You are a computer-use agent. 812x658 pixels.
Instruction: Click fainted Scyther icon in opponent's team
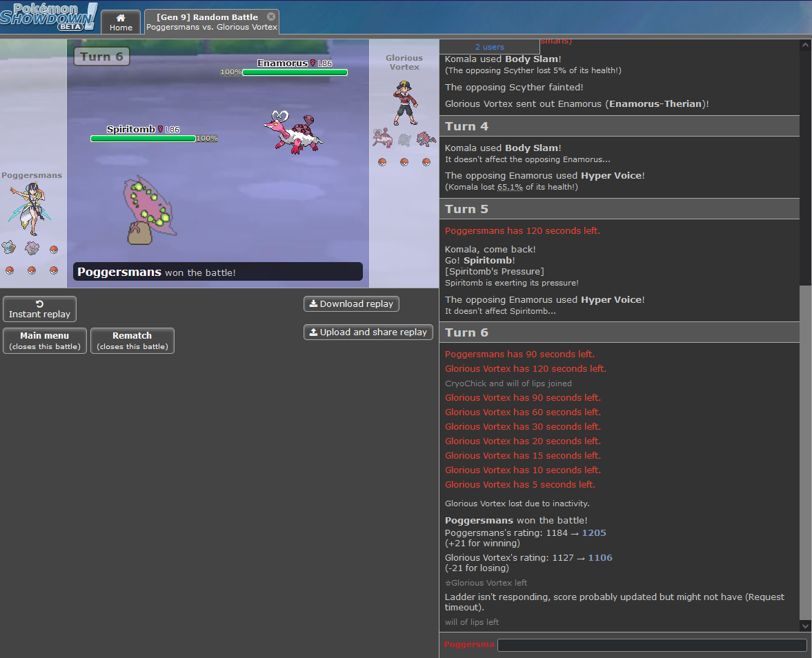[x=404, y=139]
